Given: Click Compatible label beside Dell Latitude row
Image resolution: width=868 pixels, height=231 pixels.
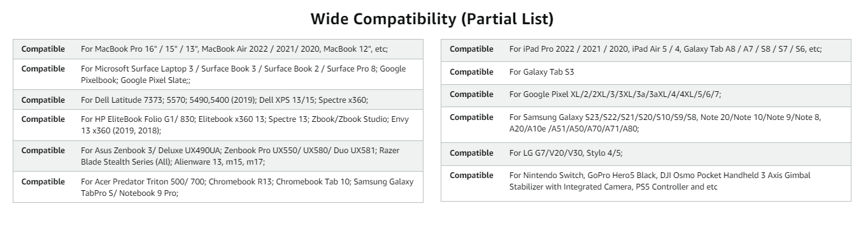Looking at the screenshot, I should tap(43, 100).
